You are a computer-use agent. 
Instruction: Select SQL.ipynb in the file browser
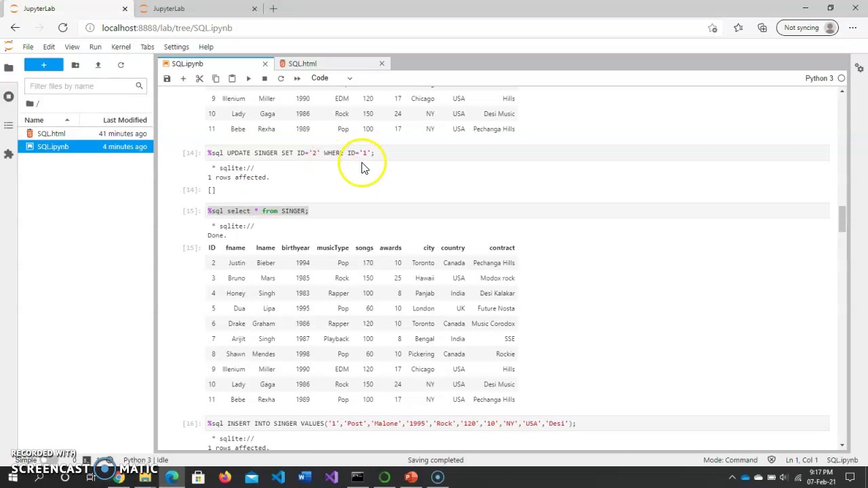point(86,146)
